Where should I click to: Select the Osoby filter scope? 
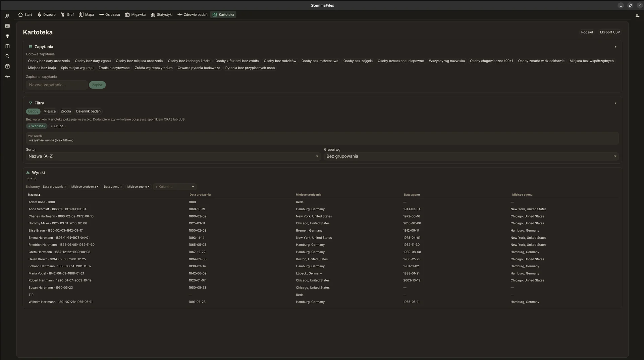pyautogui.click(x=33, y=111)
